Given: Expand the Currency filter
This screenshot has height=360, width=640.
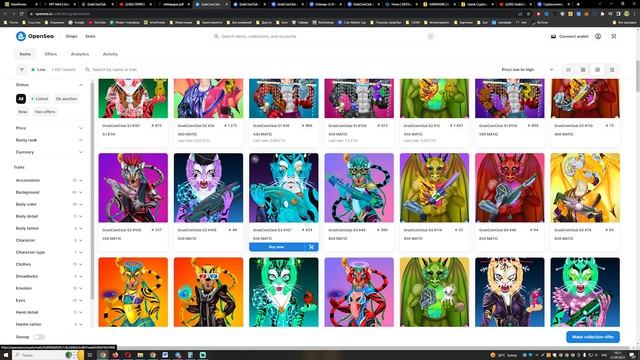Looking at the screenshot, I should click(49, 152).
